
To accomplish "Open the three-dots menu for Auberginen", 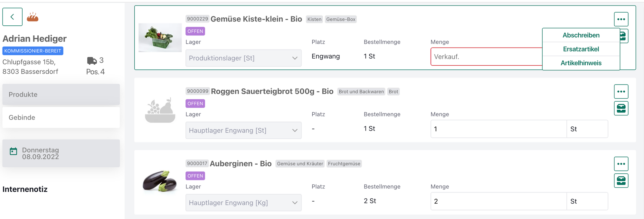I will click(x=621, y=164).
